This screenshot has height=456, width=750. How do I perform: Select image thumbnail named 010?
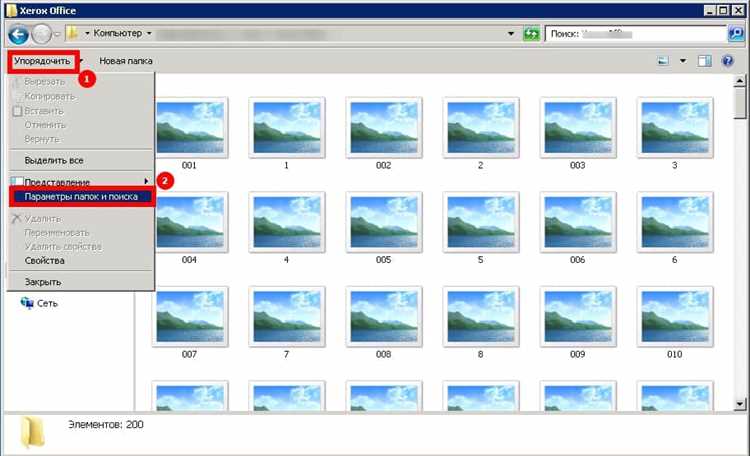click(675, 317)
